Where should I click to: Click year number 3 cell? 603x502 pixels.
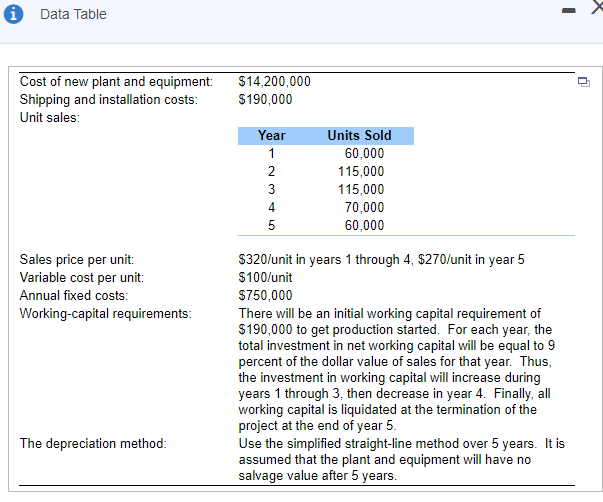coord(272,189)
